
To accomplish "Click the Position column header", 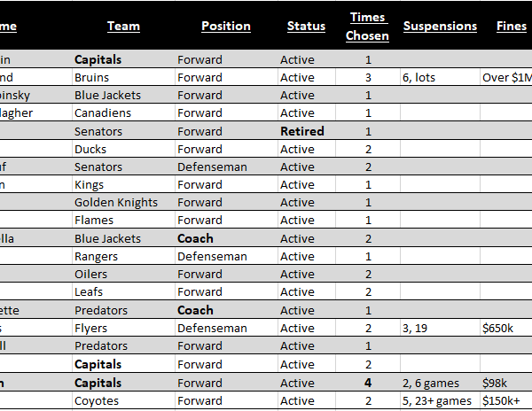I will (225, 26).
